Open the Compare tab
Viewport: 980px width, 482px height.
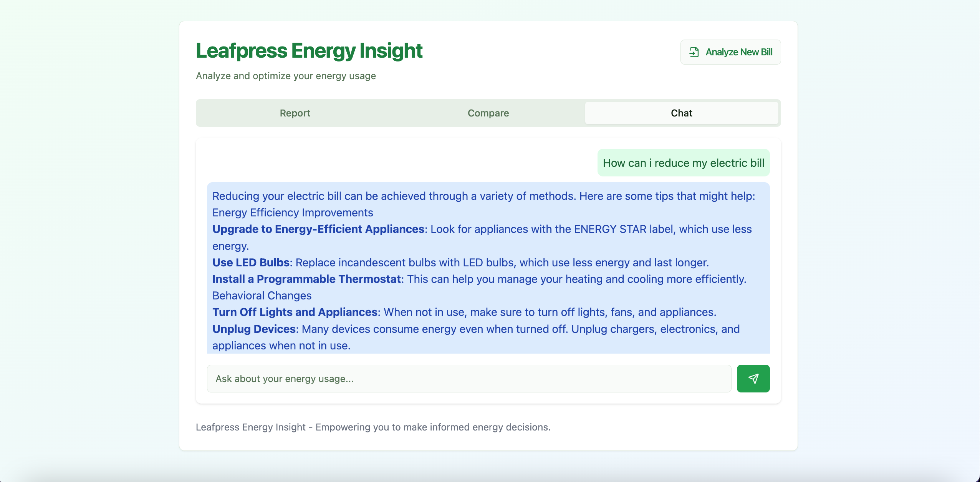[488, 113]
